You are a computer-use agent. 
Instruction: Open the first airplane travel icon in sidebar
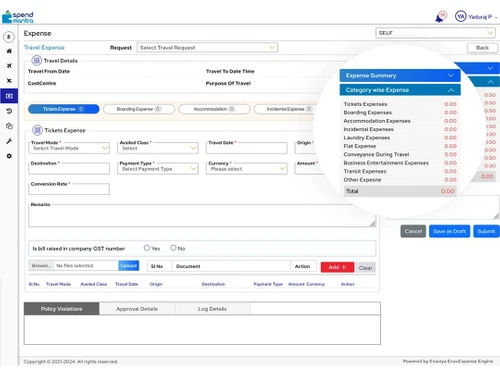tap(9, 66)
